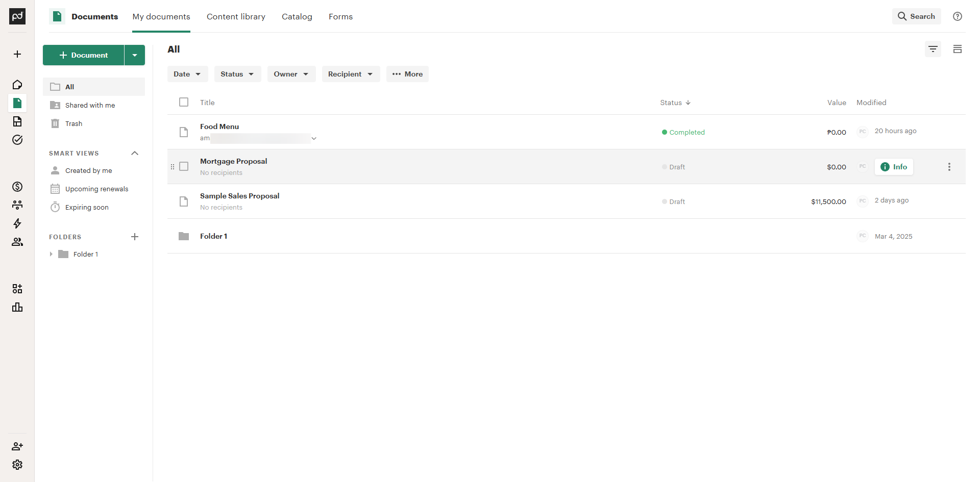980x482 pixels.
Task: Open the org chart icon in left rail
Action: tap(17, 205)
